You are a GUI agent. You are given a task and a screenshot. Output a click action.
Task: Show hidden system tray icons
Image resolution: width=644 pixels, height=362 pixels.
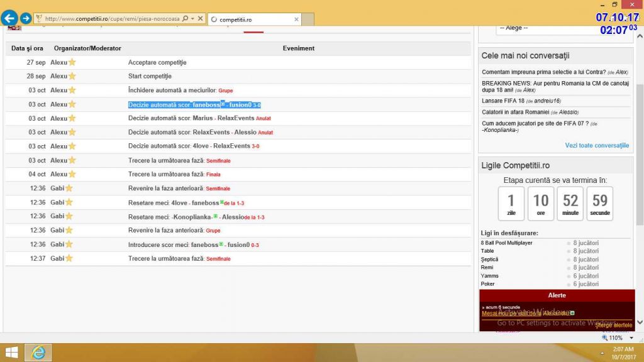(602, 353)
